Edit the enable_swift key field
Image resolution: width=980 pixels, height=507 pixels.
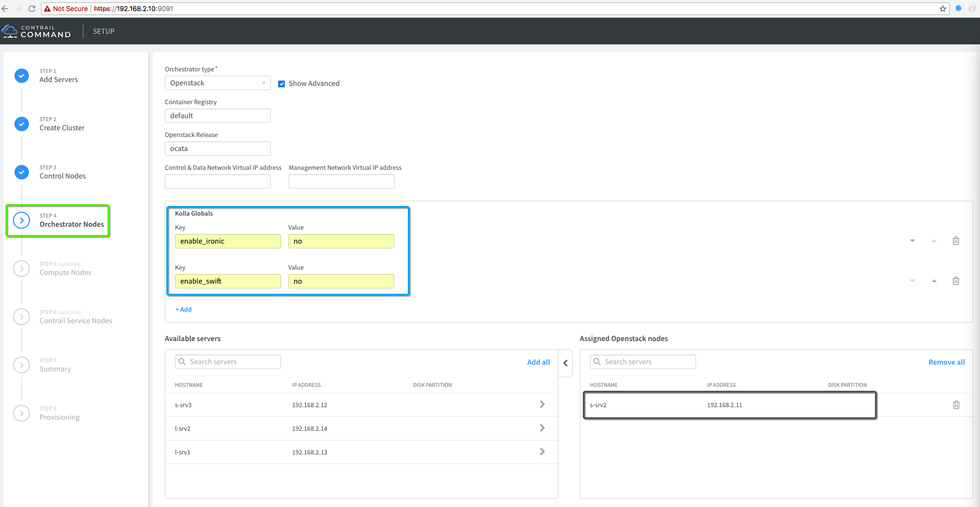pos(228,281)
